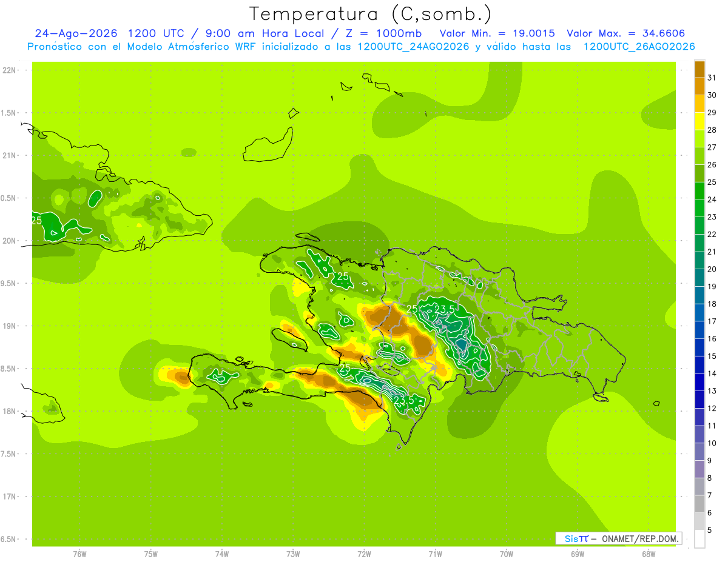
Task: Click the '69W' longitude label
Action: click(x=578, y=554)
